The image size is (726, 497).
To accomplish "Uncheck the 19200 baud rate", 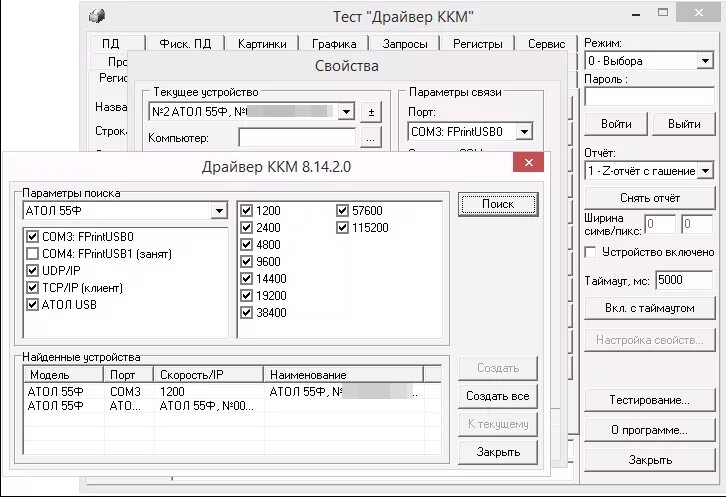I will (x=246, y=296).
